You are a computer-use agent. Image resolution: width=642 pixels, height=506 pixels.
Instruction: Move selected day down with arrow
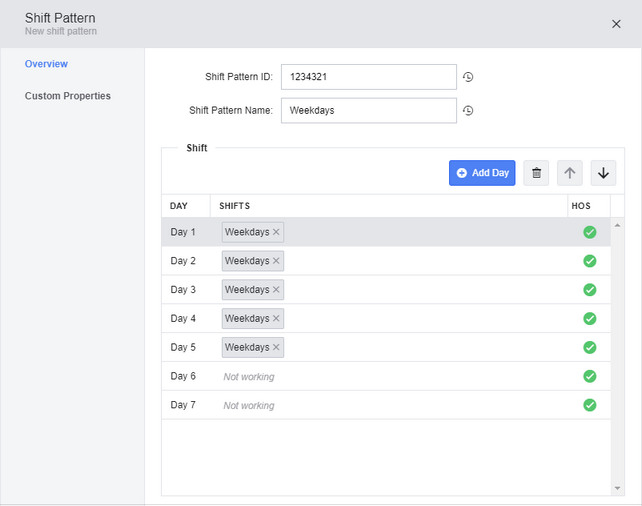tap(603, 173)
